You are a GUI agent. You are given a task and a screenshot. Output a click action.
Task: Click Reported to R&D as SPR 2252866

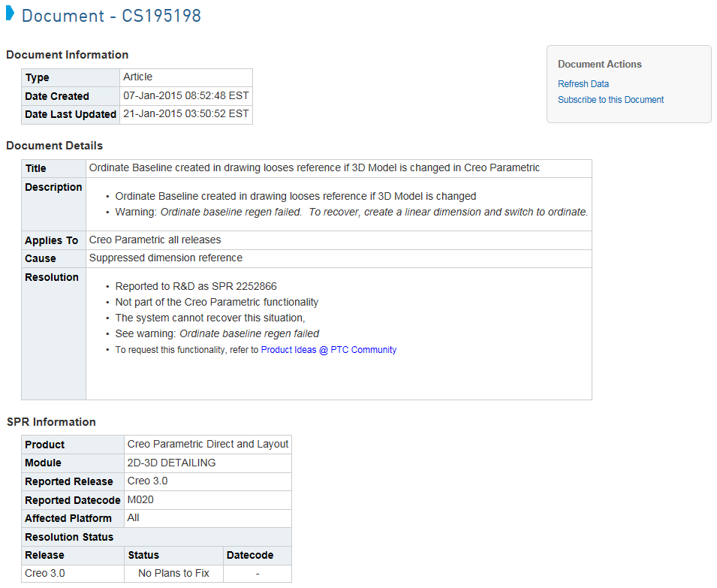point(196,286)
